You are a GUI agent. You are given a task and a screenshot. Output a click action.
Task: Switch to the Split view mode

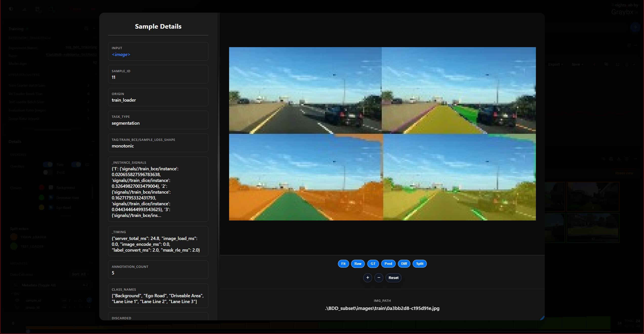click(x=419, y=264)
